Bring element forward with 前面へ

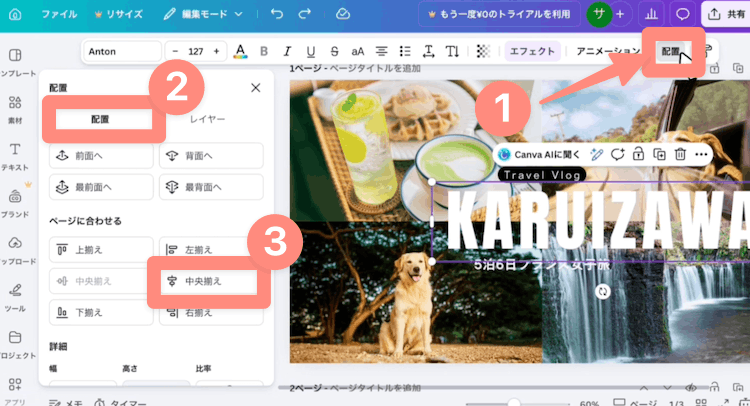(101, 155)
